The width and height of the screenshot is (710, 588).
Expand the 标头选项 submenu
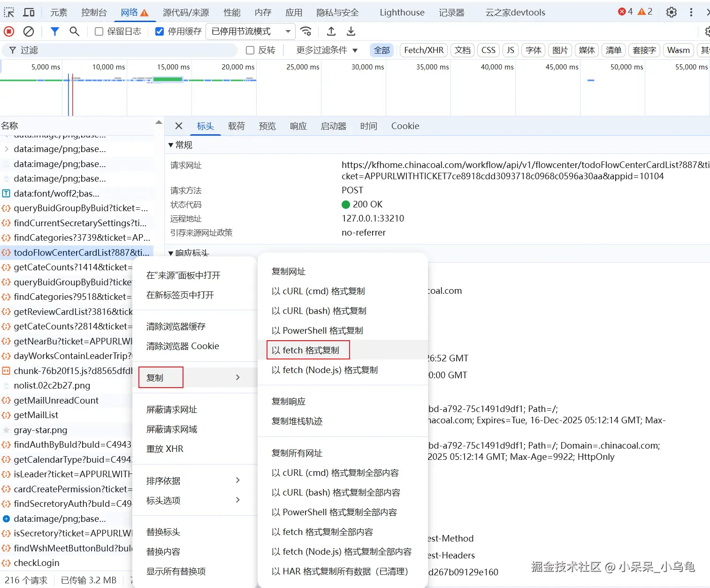(195, 500)
